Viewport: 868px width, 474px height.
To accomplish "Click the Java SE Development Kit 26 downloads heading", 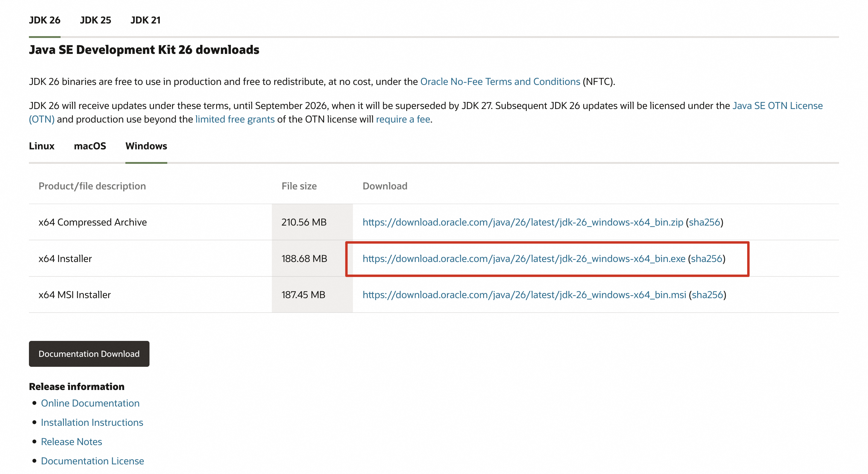I will pos(144,50).
